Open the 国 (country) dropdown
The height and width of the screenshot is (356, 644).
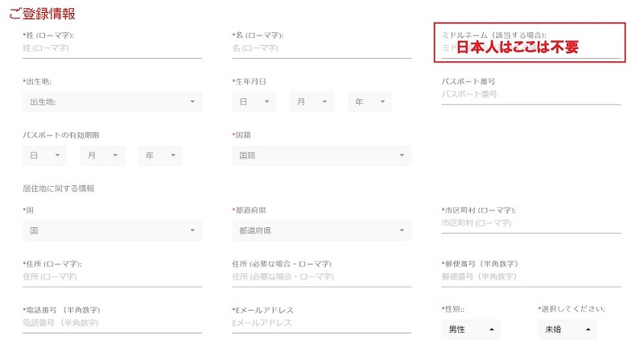point(112,230)
